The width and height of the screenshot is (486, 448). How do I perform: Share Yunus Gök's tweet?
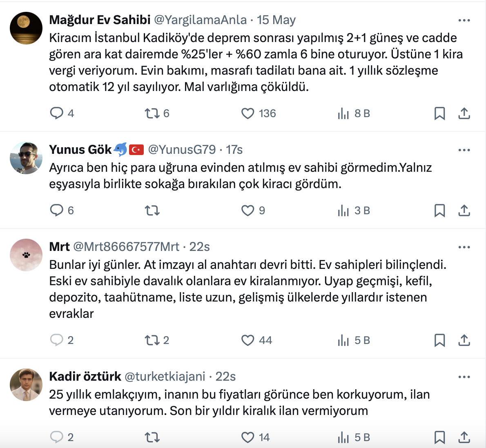(464, 210)
